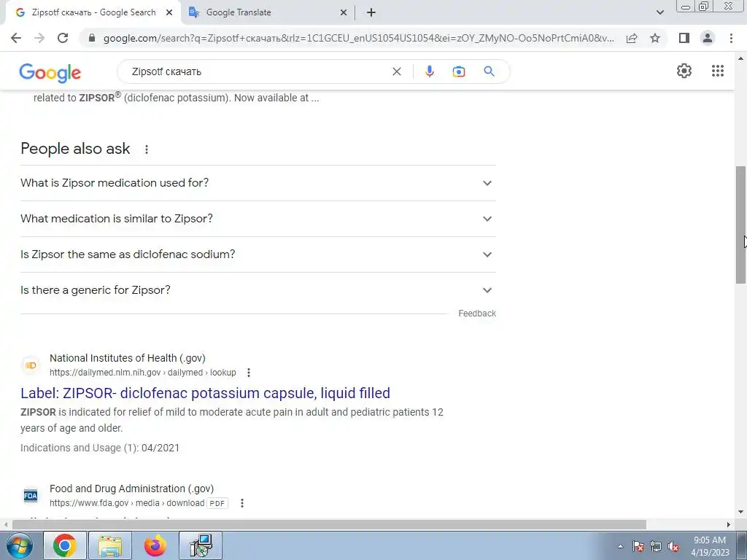The height and width of the screenshot is (560, 747).
Task: Open the Windows Start menu
Action: [x=19, y=545]
